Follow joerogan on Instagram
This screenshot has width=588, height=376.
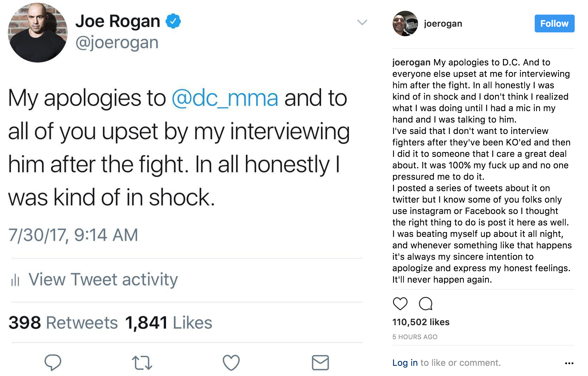[554, 23]
